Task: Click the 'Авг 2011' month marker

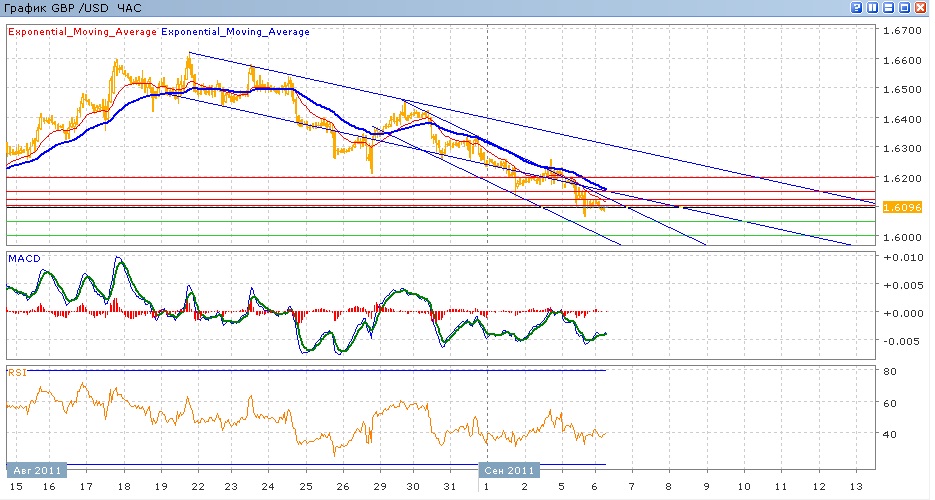Action: [x=36, y=469]
